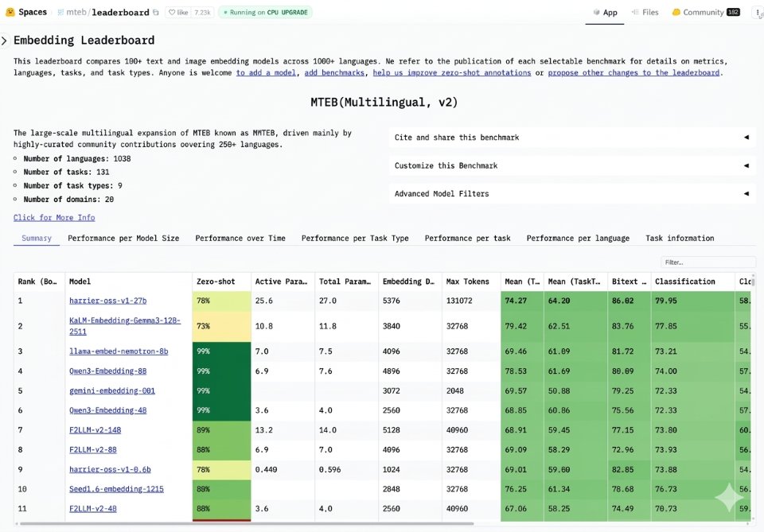Open the three-dots options menu top right
The height and width of the screenshot is (532, 764).
coord(756,12)
